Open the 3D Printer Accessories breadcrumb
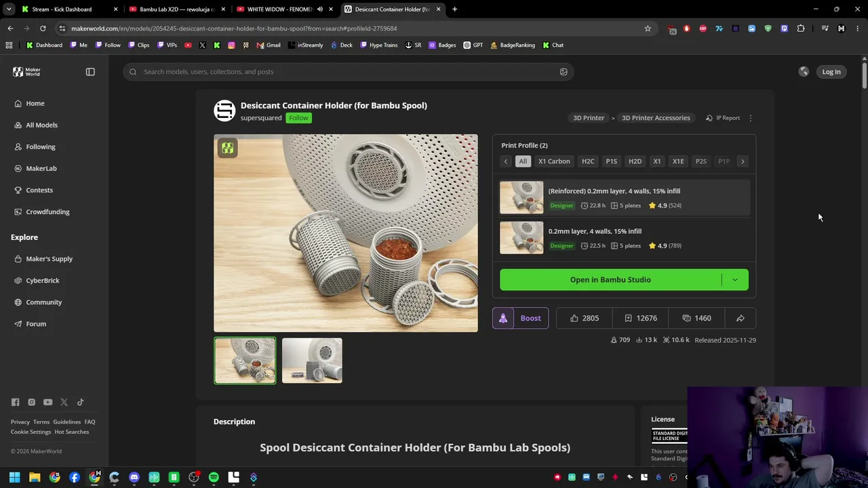This screenshot has height=488, width=868. point(656,118)
